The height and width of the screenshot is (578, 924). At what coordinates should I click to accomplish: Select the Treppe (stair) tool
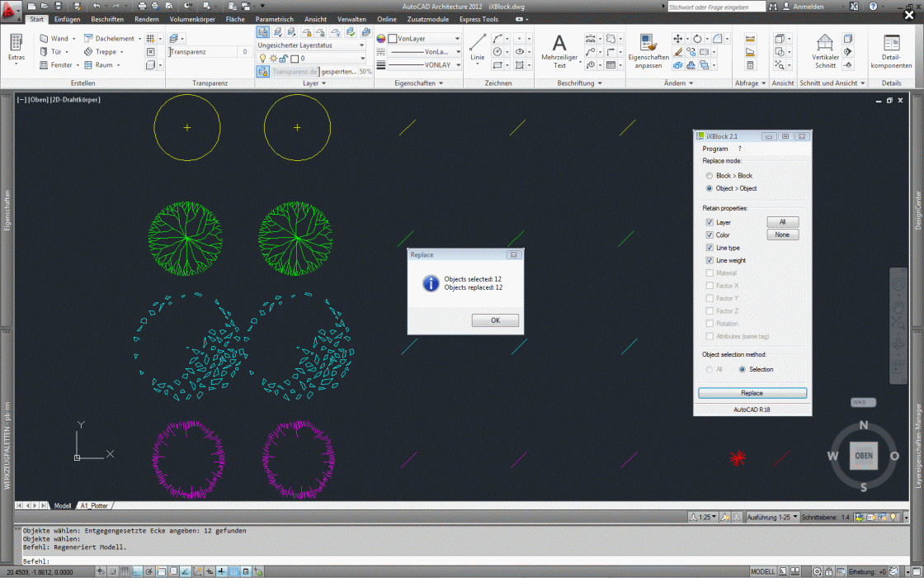click(x=101, y=52)
